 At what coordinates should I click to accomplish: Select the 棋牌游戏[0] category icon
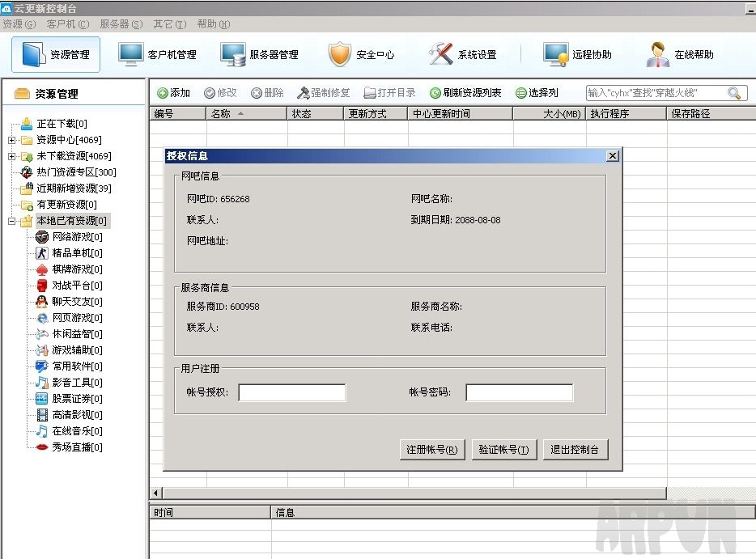click(x=42, y=269)
